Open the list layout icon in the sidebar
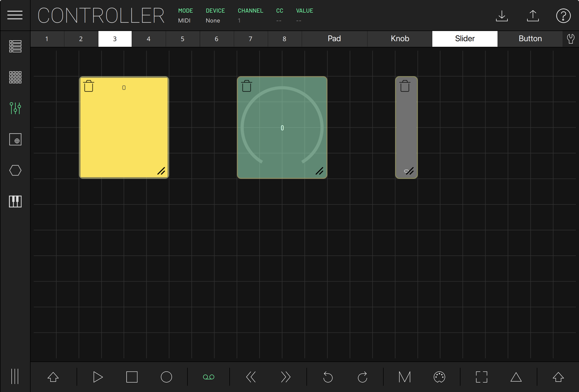This screenshot has height=392, width=579. (15, 46)
